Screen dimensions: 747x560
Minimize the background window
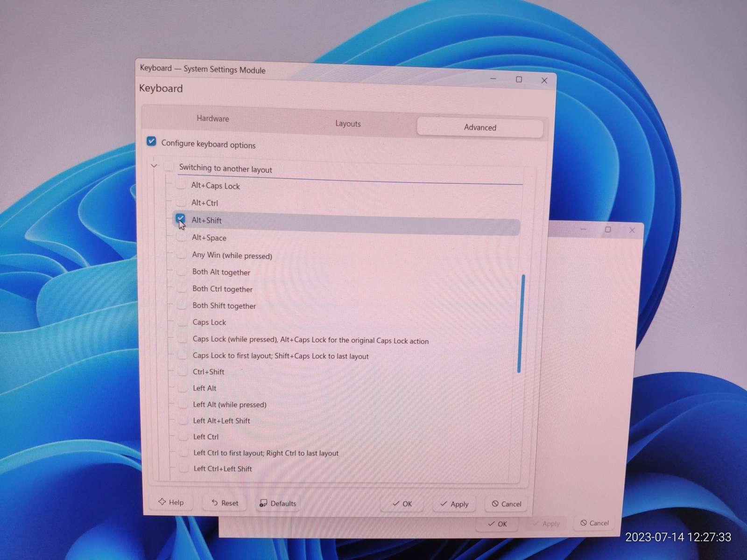[583, 229]
